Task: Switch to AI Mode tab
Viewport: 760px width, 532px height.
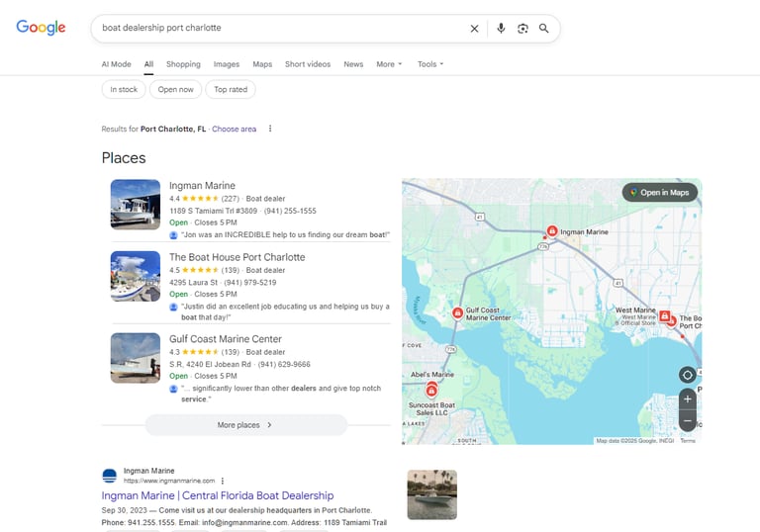Action: point(117,64)
